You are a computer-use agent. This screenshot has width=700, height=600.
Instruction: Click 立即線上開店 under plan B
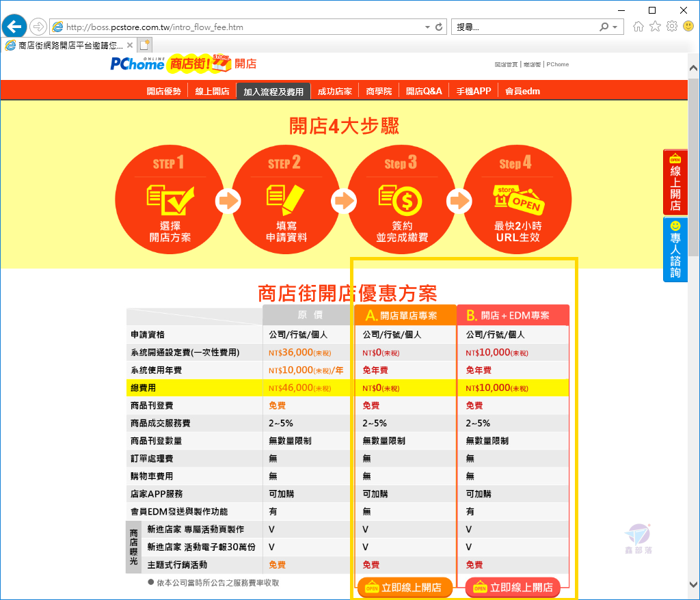[513, 588]
